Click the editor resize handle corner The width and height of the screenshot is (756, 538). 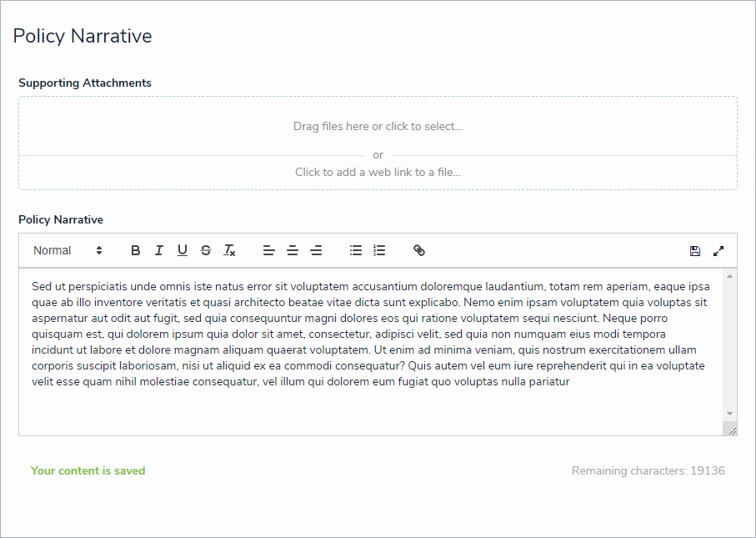coord(731,430)
